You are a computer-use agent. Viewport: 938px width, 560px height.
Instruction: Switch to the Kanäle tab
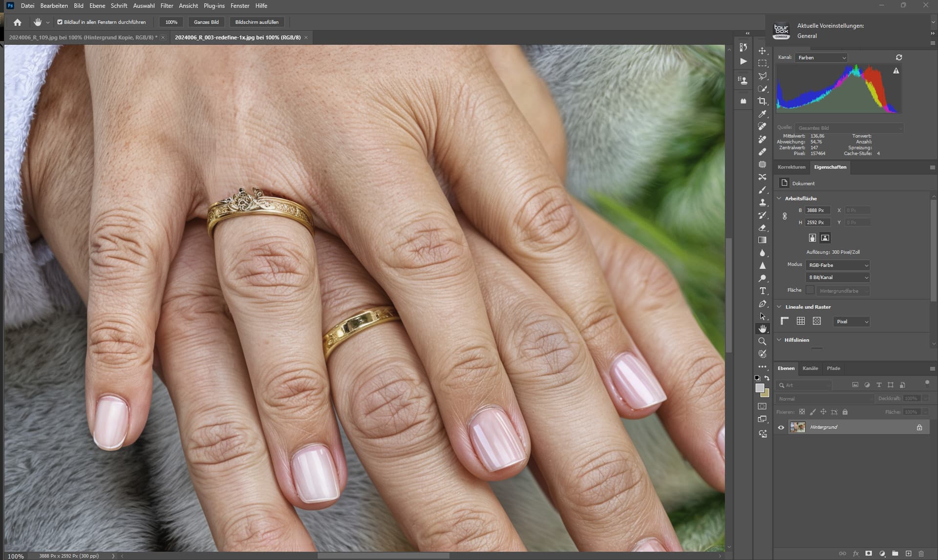pos(810,368)
